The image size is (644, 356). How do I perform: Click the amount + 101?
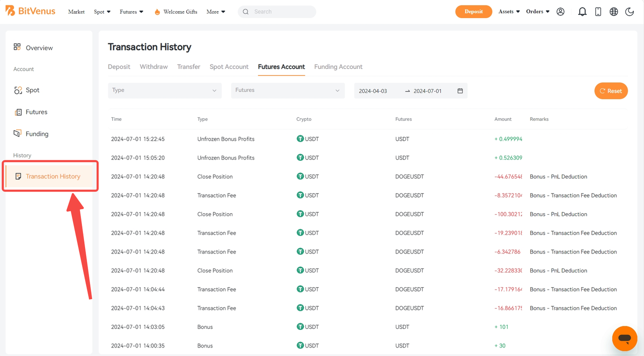click(502, 327)
